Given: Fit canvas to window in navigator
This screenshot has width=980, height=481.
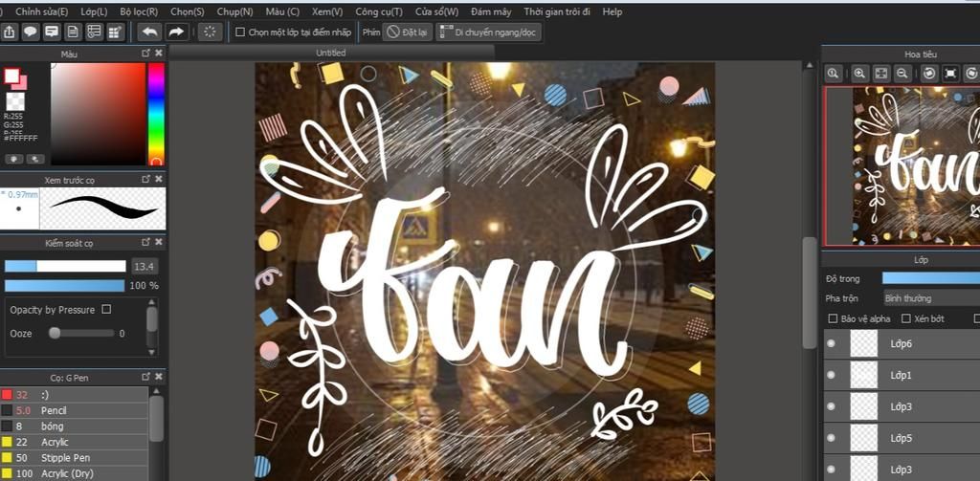Looking at the screenshot, I should pyautogui.click(x=881, y=73).
